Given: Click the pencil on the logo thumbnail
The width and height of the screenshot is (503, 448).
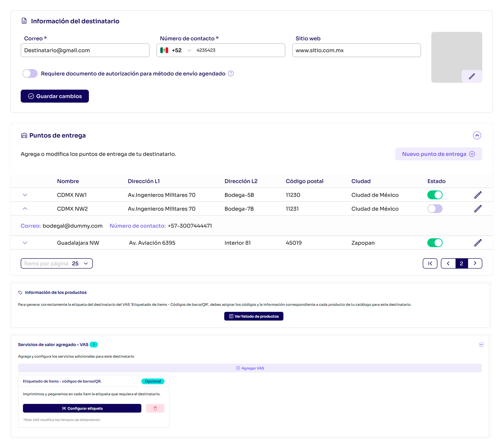Looking at the screenshot, I should click(472, 76).
